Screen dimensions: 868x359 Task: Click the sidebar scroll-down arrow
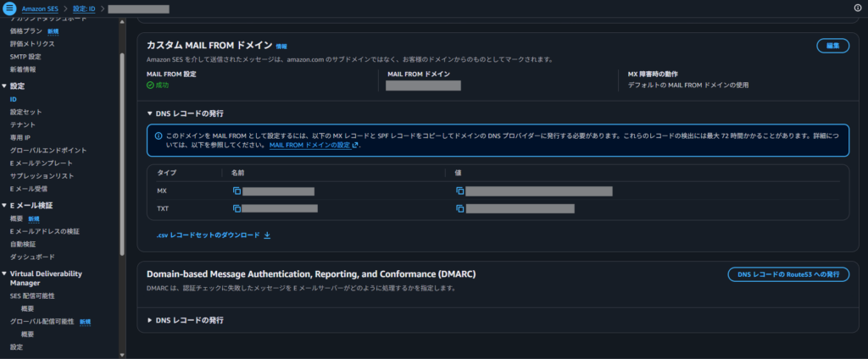click(x=122, y=354)
